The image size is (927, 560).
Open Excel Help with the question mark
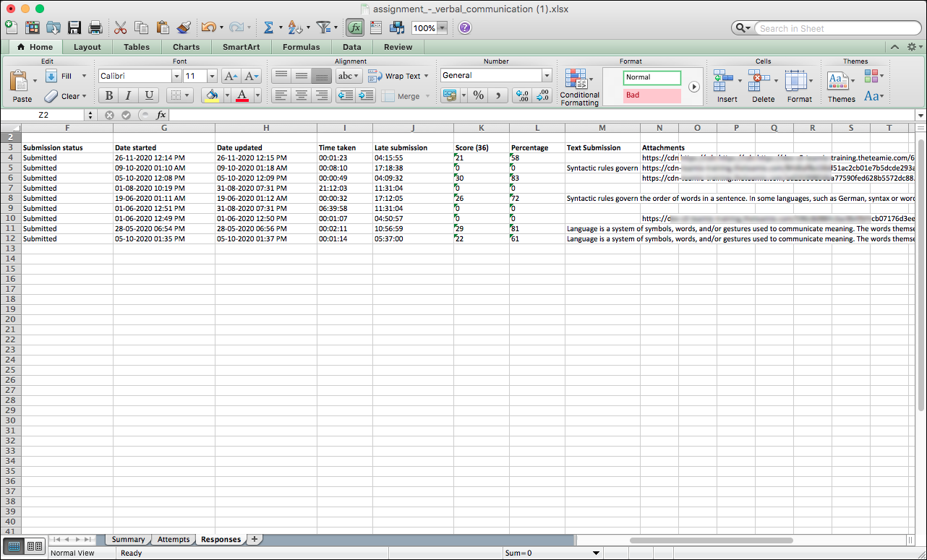[x=465, y=27]
